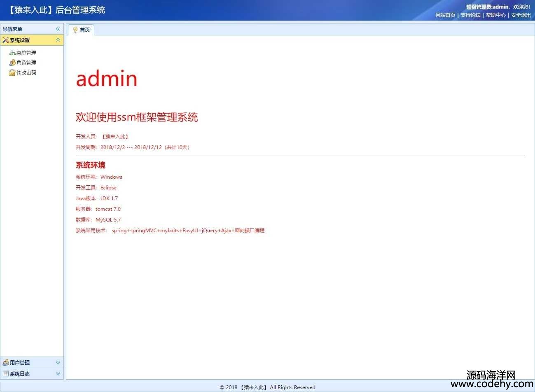Click the wrench icon beside 系统设置

(6, 40)
